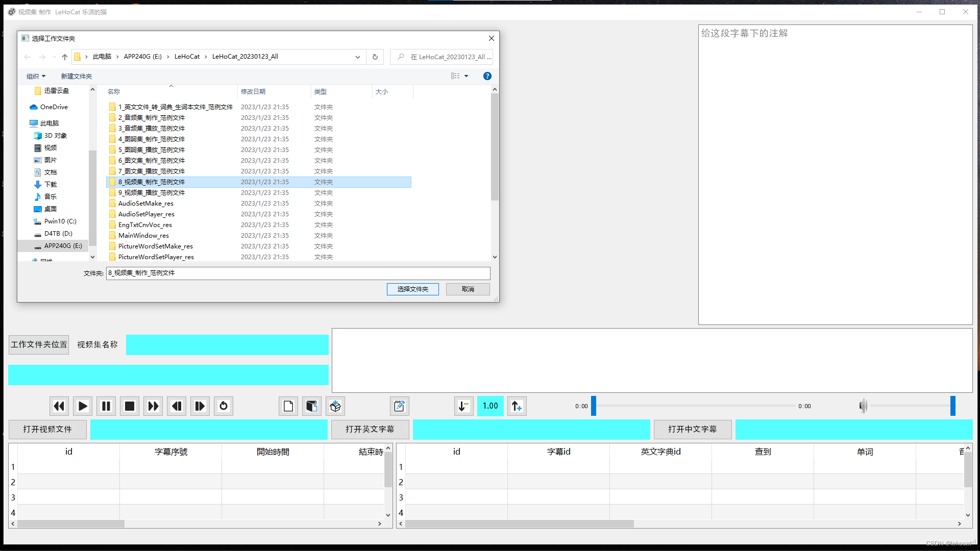Select folder 8_视频集_制作_范例文件
The width and height of the screenshot is (980, 551).
pos(152,182)
